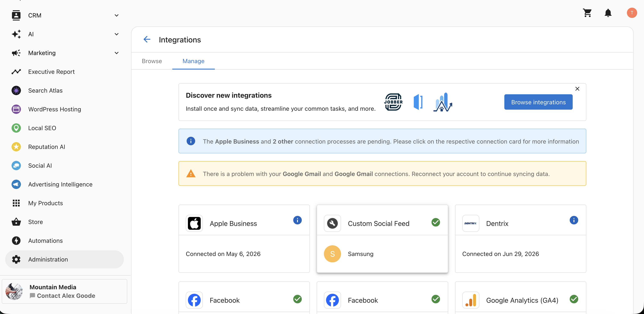The height and width of the screenshot is (314, 644).
Task: Expand the AI menu chevron
Action: coord(117,34)
